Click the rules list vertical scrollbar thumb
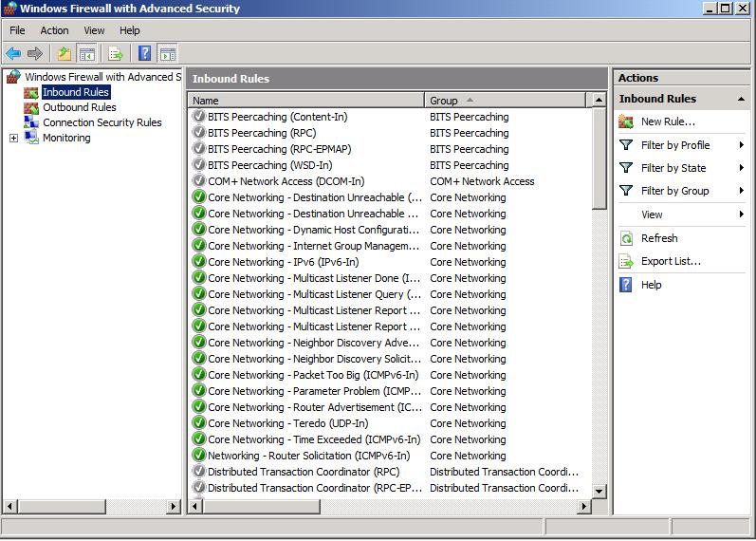Image resolution: width=756 pixels, height=541 pixels. 599,159
